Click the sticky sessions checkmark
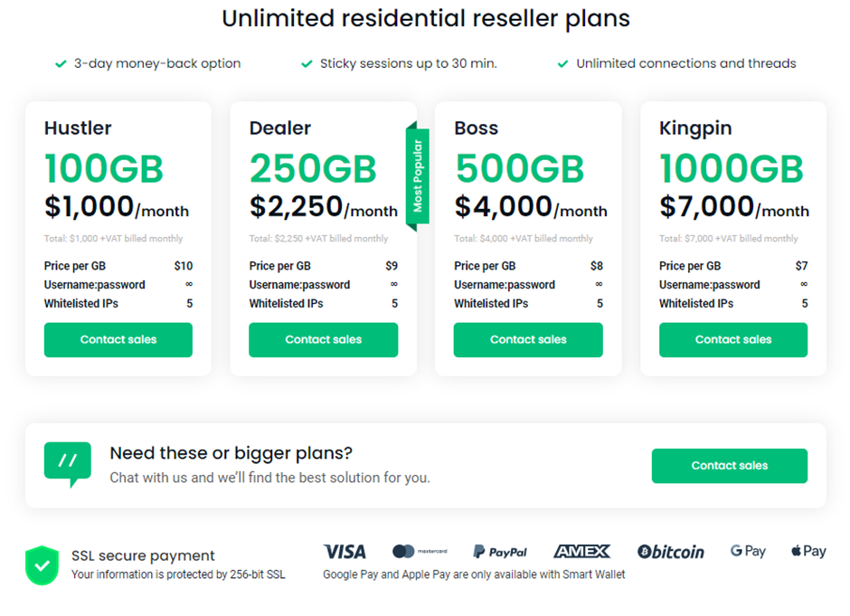This screenshot has height=616, width=850. tap(307, 64)
